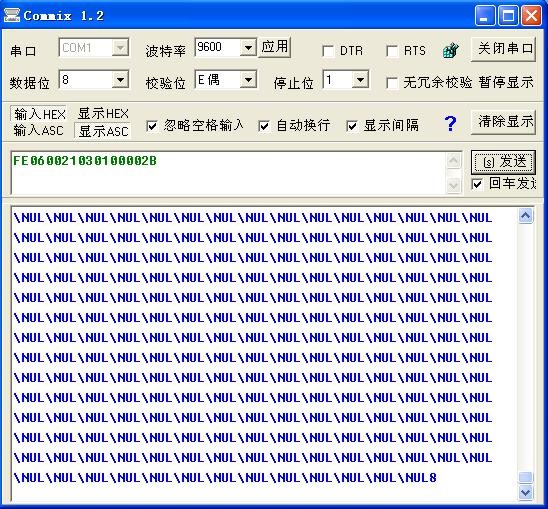Click the send box scroll-up arrow
This screenshot has height=509, width=548.
tap(454, 161)
